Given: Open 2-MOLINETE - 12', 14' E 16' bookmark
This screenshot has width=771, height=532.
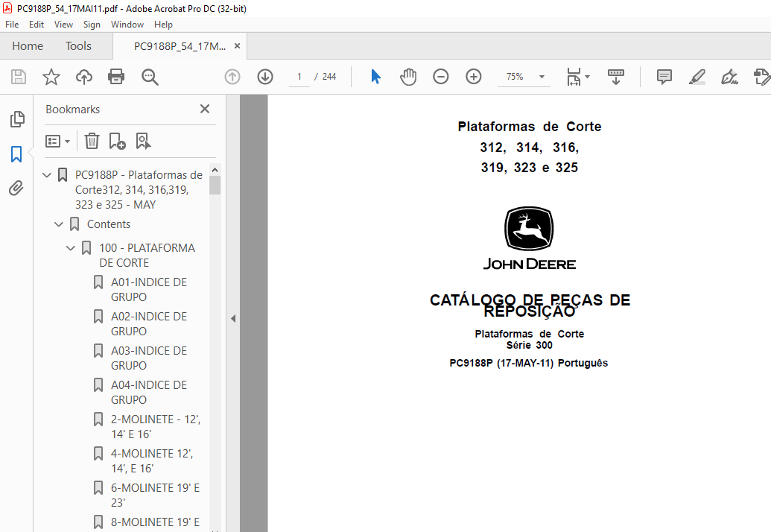Looking at the screenshot, I should coord(156,427).
